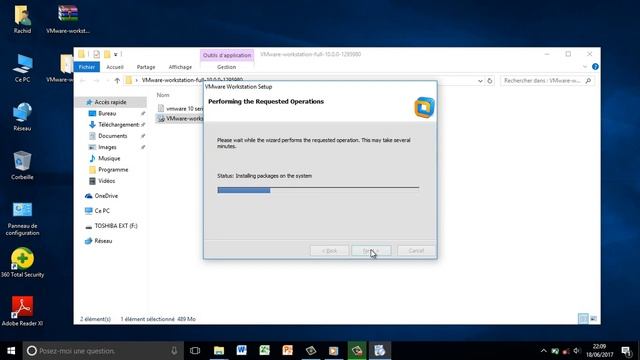
Task: Click the Back button in setup wizard
Action: point(329,250)
